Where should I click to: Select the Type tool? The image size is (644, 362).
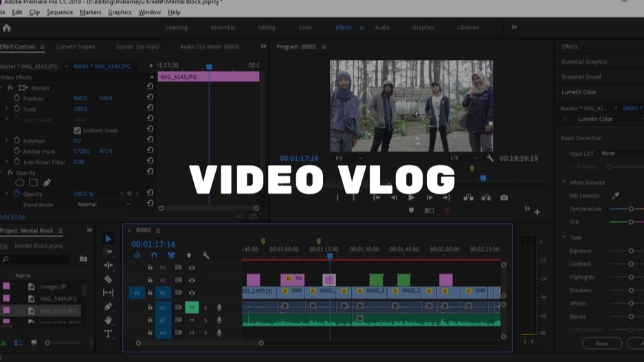tap(108, 334)
